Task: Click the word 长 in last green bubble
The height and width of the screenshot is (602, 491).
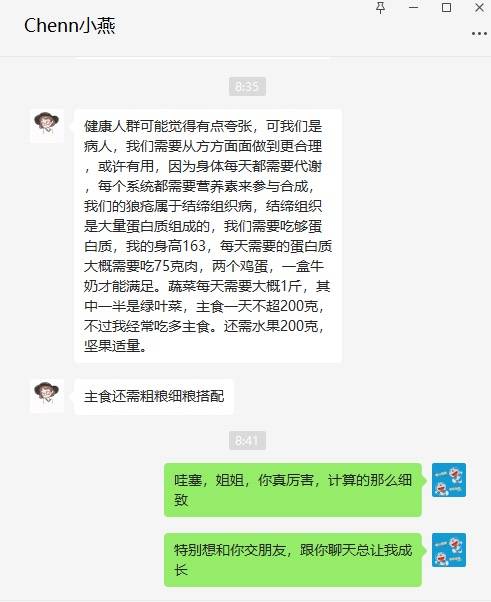Action: tap(181, 570)
